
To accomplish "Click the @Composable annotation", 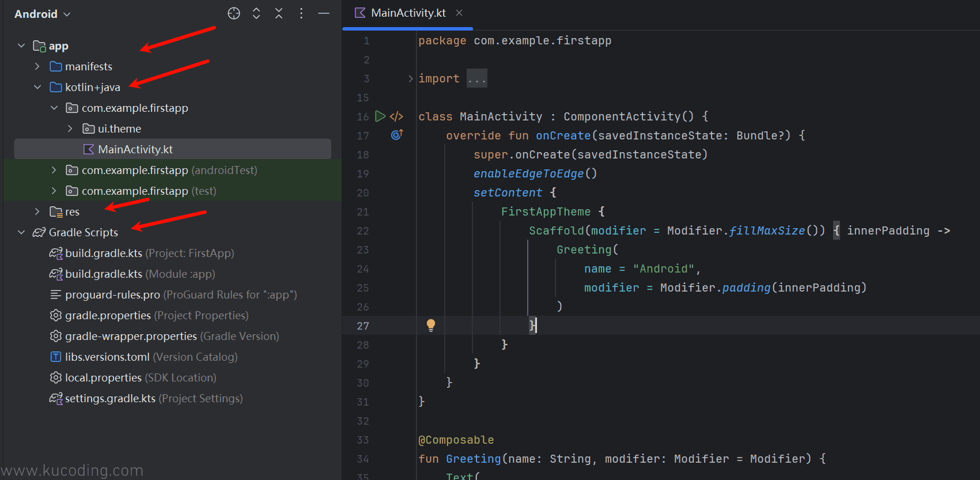I will 456,440.
